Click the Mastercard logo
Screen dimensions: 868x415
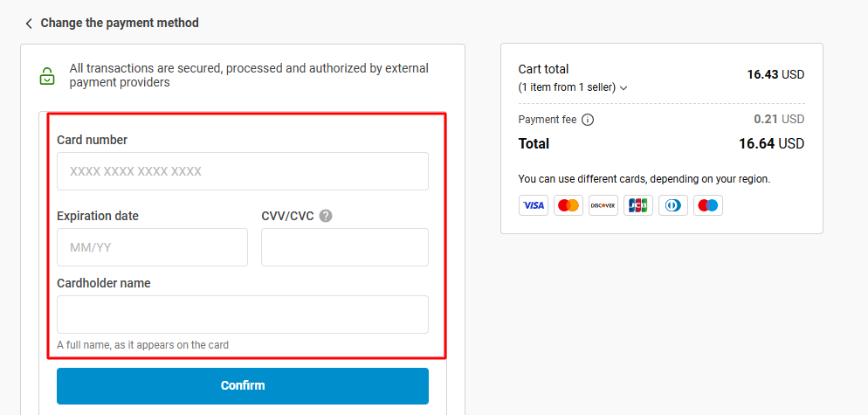click(x=568, y=205)
